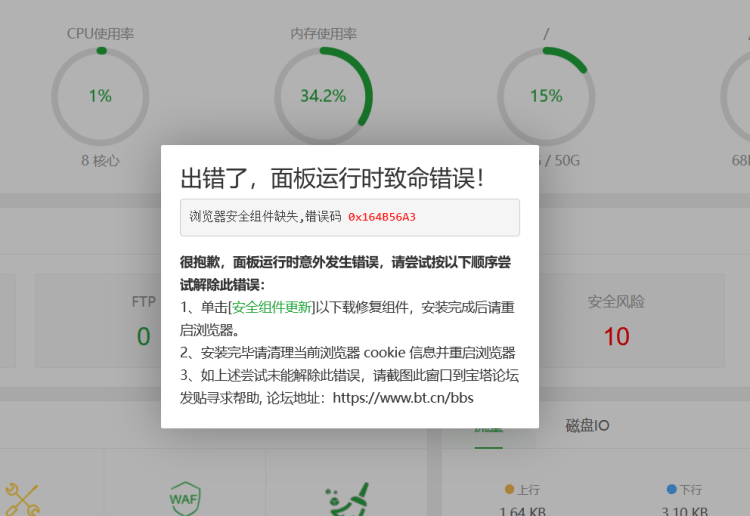Open the wrench and screwdriver toolbox icon
The width and height of the screenshot is (750, 516).
(22, 500)
